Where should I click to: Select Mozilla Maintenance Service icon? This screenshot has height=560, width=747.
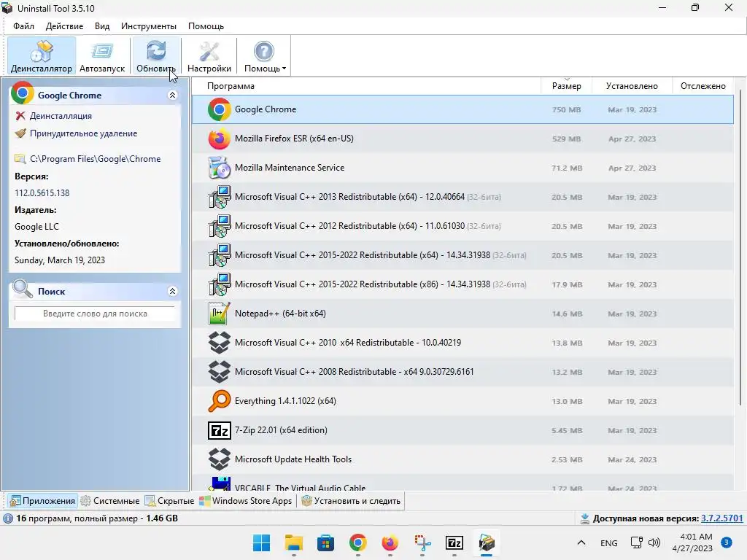point(219,168)
